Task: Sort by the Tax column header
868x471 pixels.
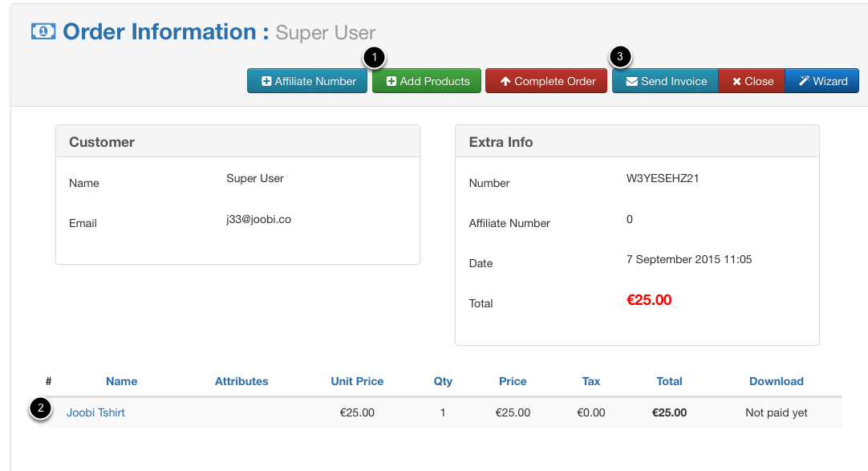Action: point(591,381)
